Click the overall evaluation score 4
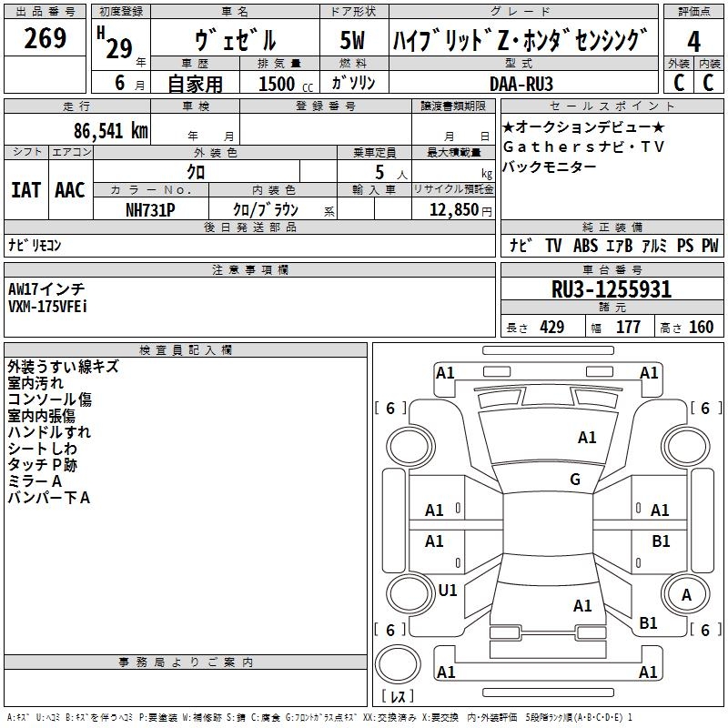Image resolution: width=728 pixels, height=728 pixels. click(x=693, y=41)
